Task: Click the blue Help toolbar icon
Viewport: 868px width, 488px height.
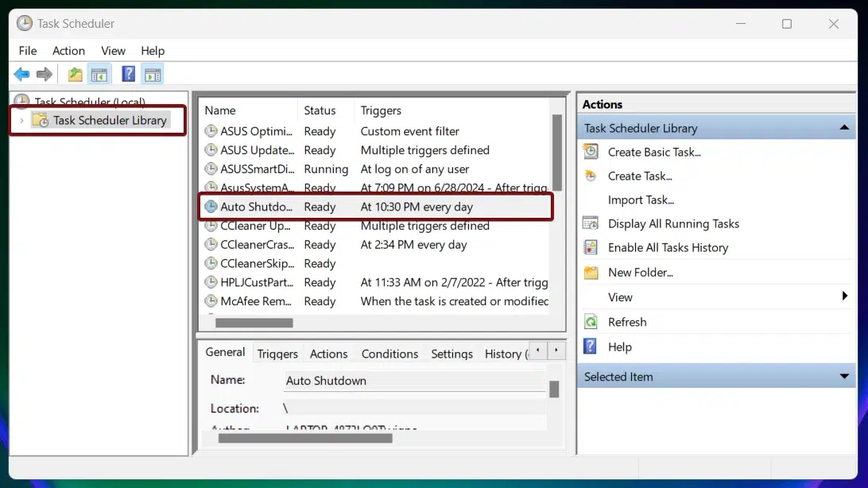Action: [x=129, y=74]
